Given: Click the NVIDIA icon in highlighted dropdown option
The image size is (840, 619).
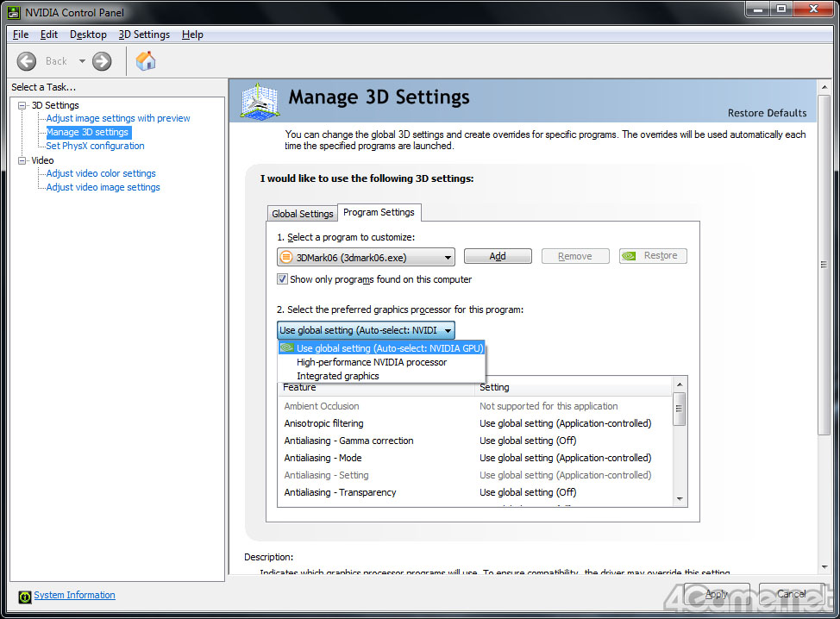Looking at the screenshot, I should [x=287, y=348].
